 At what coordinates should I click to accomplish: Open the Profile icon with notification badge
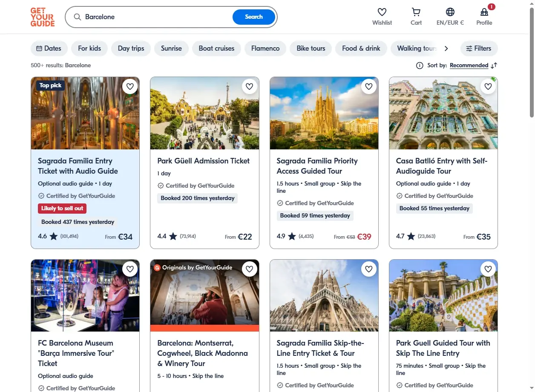484,12
